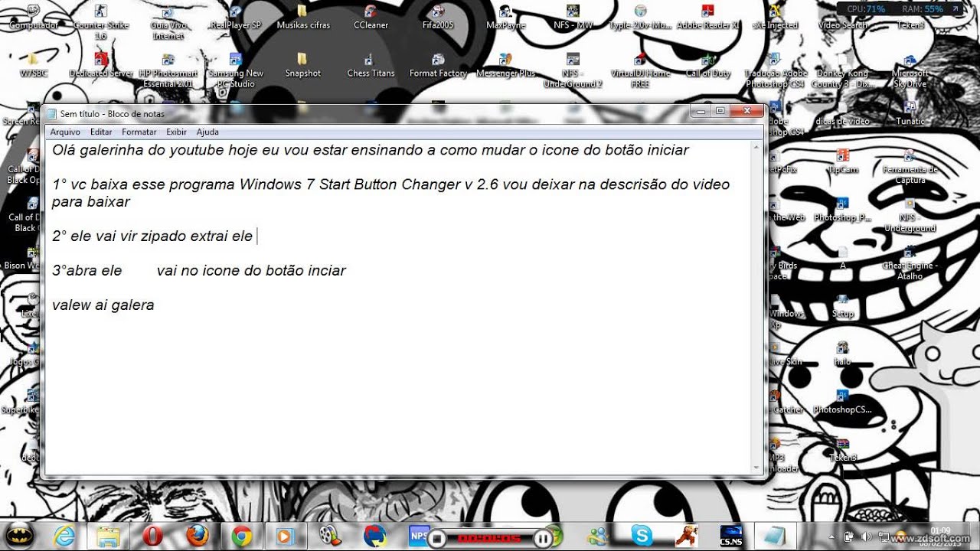Image resolution: width=980 pixels, height=551 pixels.
Task: Switch to CS.NS taskbar item
Action: click(731, 536)
